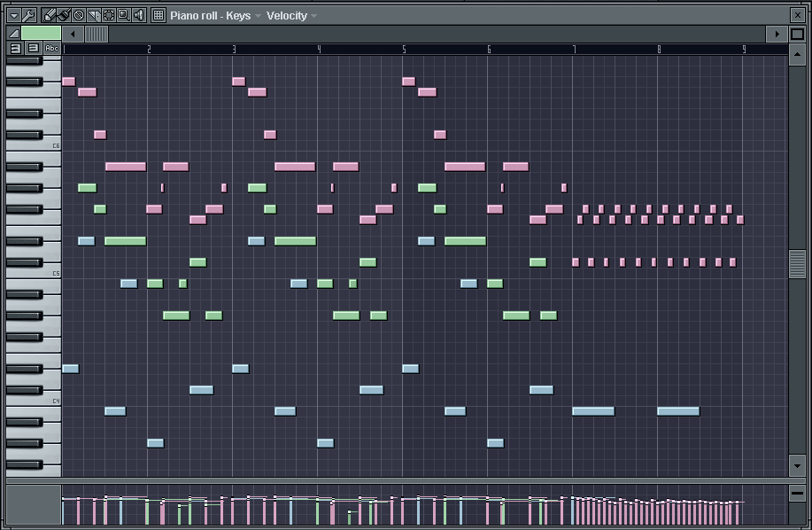Open the wrench tools menu

[x=29, y=15]
